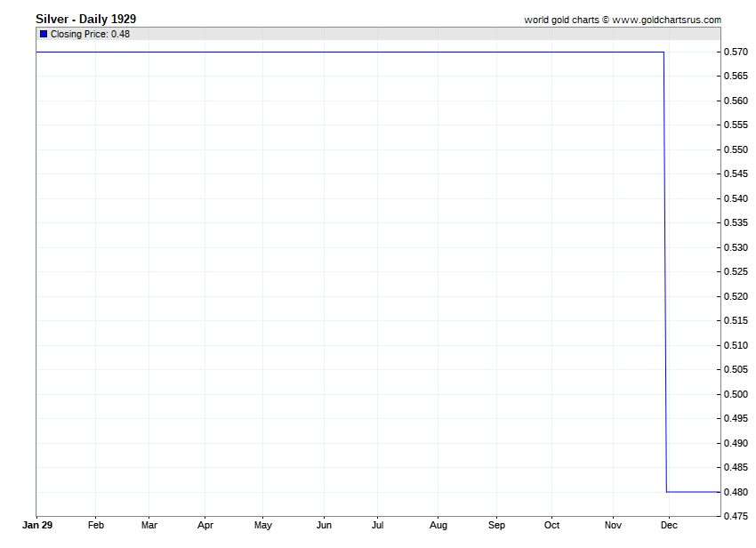Click the 'Aug' x-axis label
Image resolution: width=756 pixels, height=548 pixels.
click(x=438, y=525)
